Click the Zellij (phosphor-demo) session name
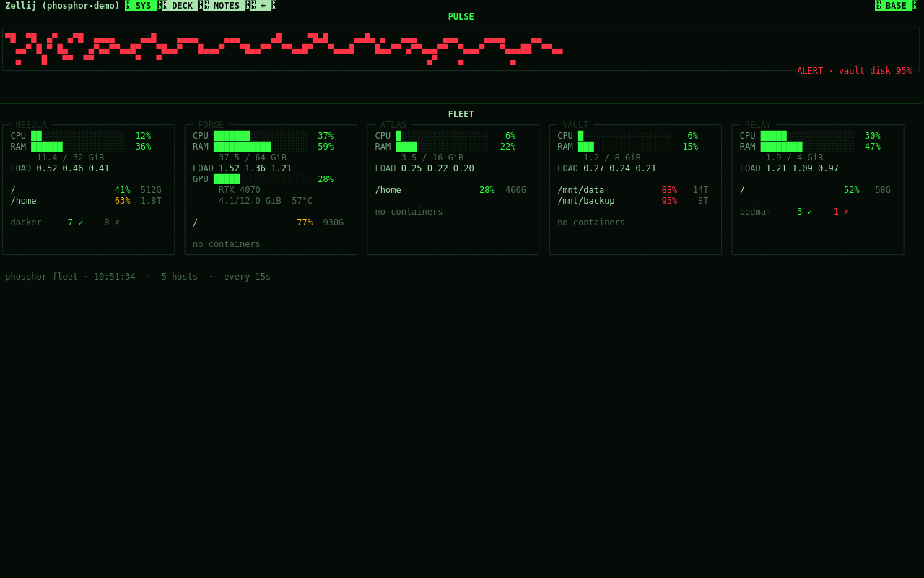This screenshot has width=924, height=578. (x=62, y=6)
